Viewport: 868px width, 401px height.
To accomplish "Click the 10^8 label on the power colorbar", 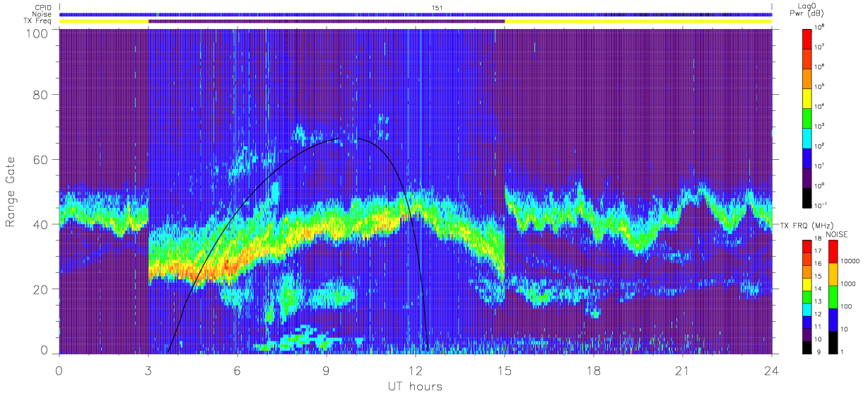I will 820,28.
